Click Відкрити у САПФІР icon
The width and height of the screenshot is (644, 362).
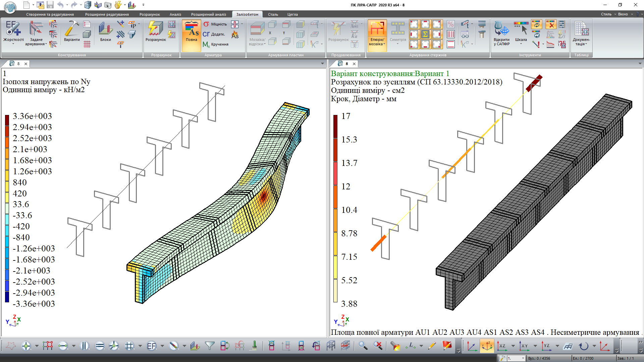tap(501, 29)
